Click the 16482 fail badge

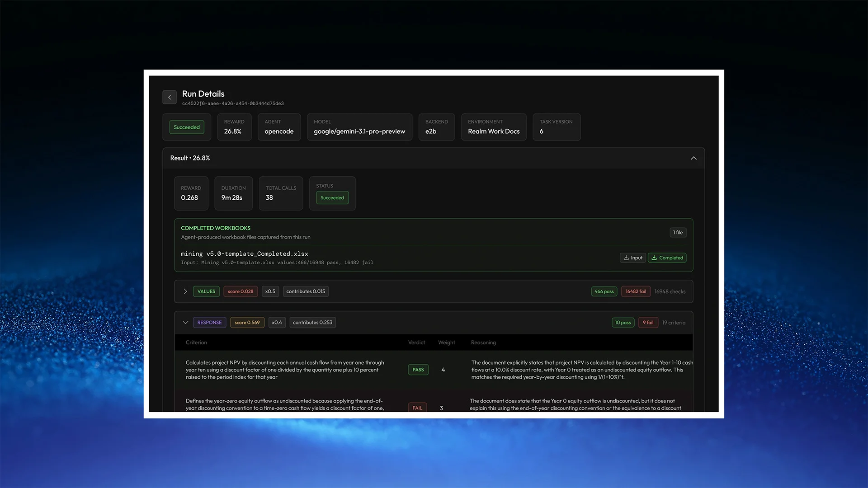click(636, 291)
